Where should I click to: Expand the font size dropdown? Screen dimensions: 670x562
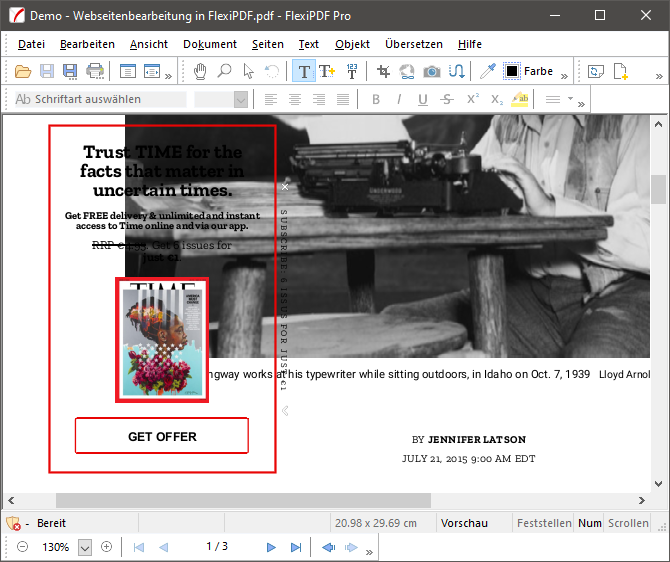[x=240, y=99]
